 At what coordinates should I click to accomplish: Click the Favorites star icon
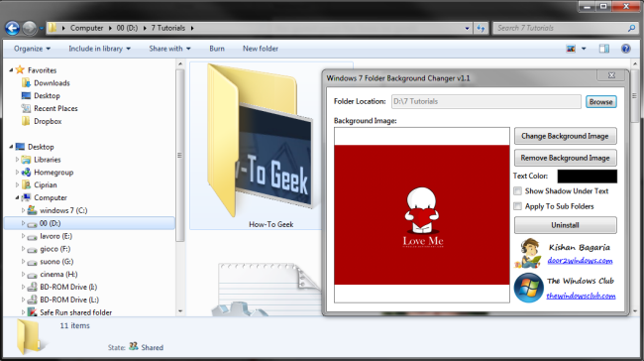(x=20, y=69)
